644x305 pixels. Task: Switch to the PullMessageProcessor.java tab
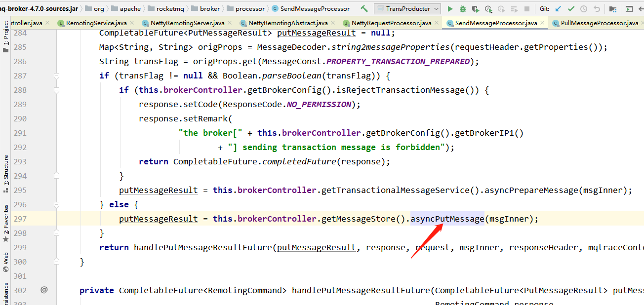coord(595,23)
